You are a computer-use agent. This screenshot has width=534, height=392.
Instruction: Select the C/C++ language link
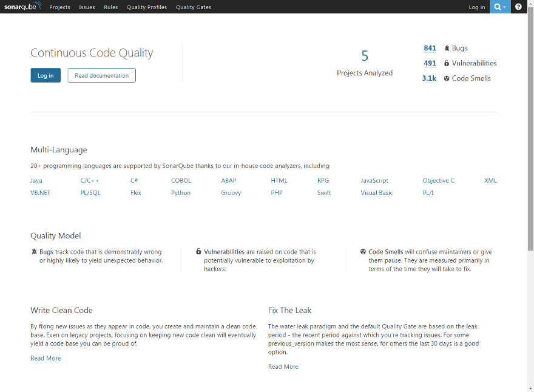[90, 180]
